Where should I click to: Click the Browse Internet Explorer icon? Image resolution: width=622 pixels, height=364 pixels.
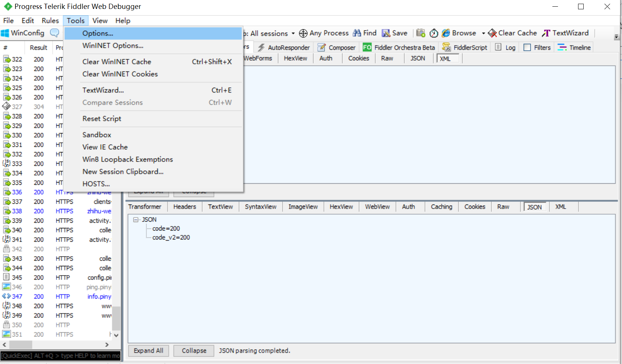[x=446, y=33]
